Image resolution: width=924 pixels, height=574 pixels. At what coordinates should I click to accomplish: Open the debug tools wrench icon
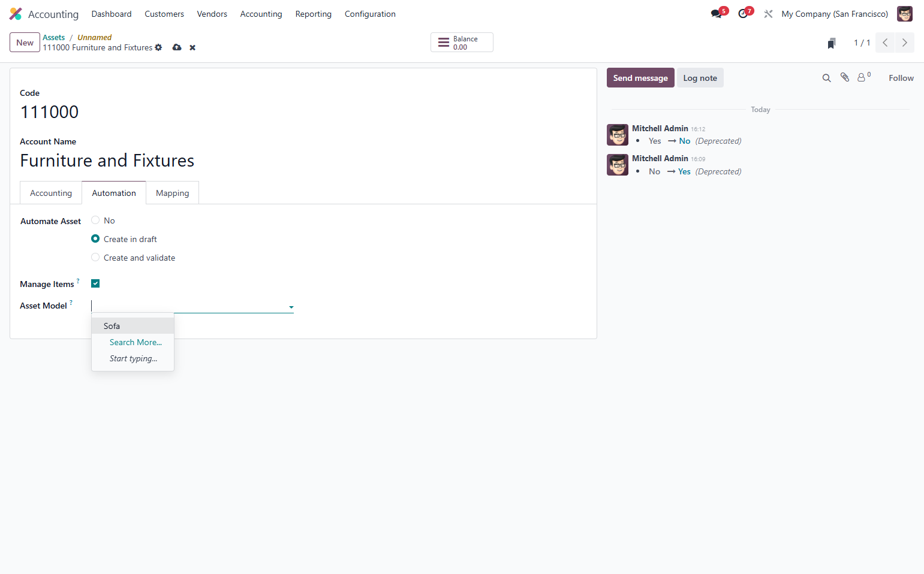click(x=768, y=14)
